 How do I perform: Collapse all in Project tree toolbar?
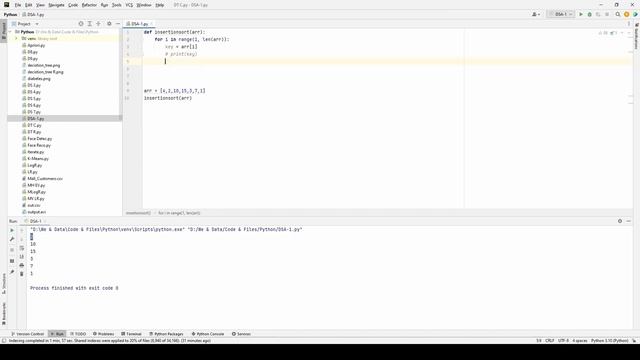click(98, 24)
